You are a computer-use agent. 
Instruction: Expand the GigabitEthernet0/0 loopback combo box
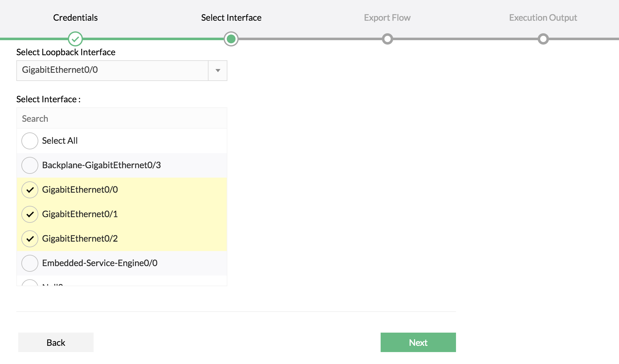(x=112, y=71)
